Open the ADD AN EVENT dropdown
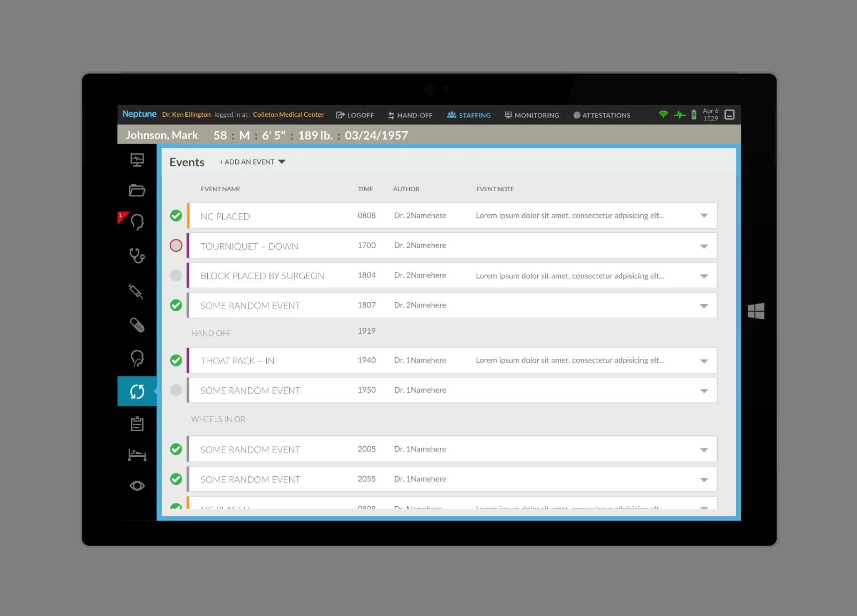 pos(252,162)
